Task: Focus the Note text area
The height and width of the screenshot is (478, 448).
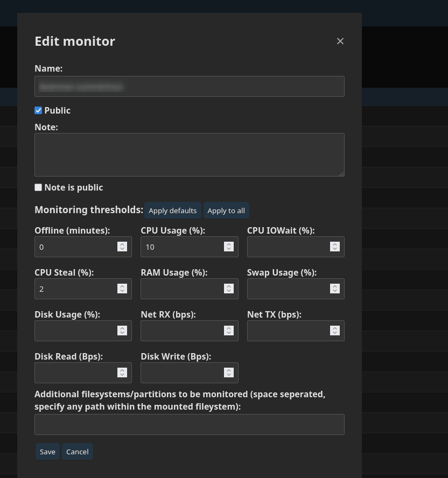Action: pos(189,154)
